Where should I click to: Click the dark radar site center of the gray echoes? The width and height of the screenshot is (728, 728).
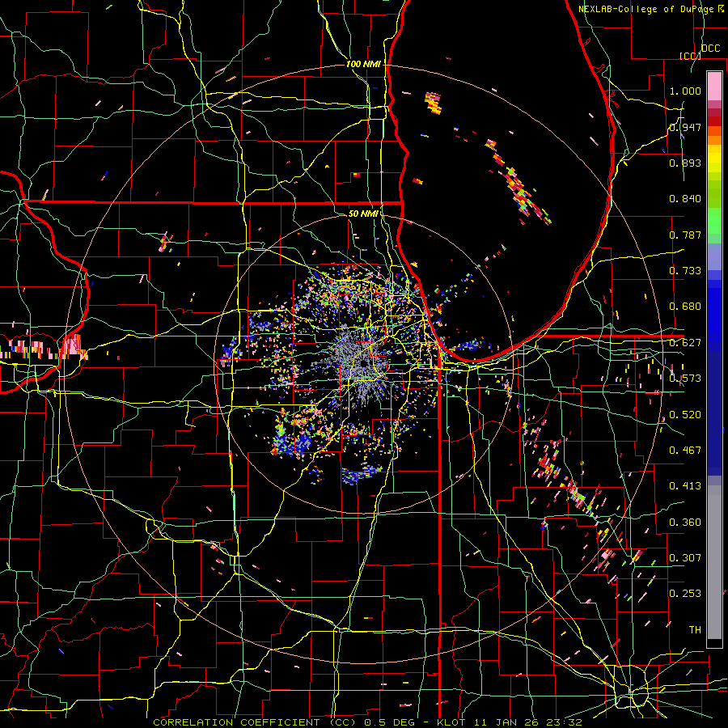(365, 363)
